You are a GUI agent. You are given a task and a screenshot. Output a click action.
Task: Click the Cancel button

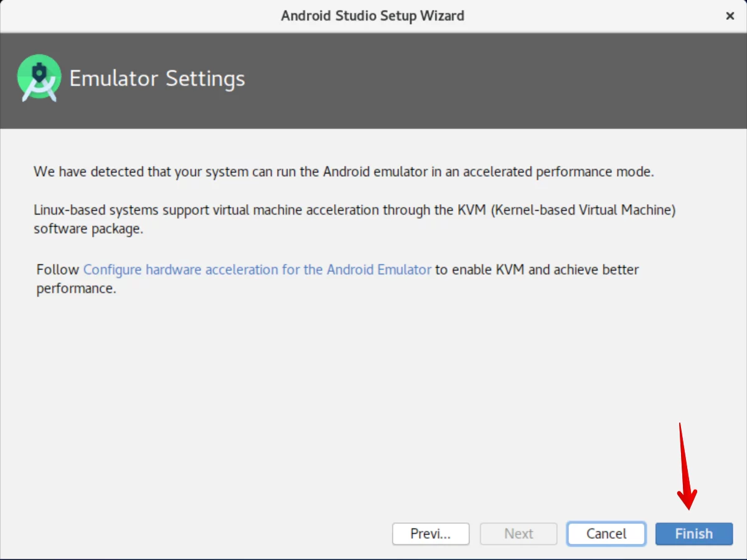click(606, 534)
